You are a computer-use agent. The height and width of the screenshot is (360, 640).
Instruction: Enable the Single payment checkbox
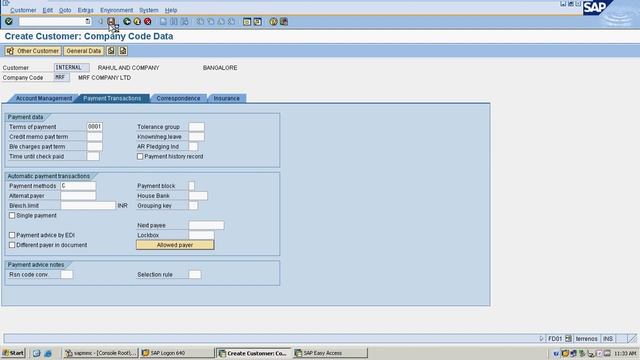click(x=12, y=216)
